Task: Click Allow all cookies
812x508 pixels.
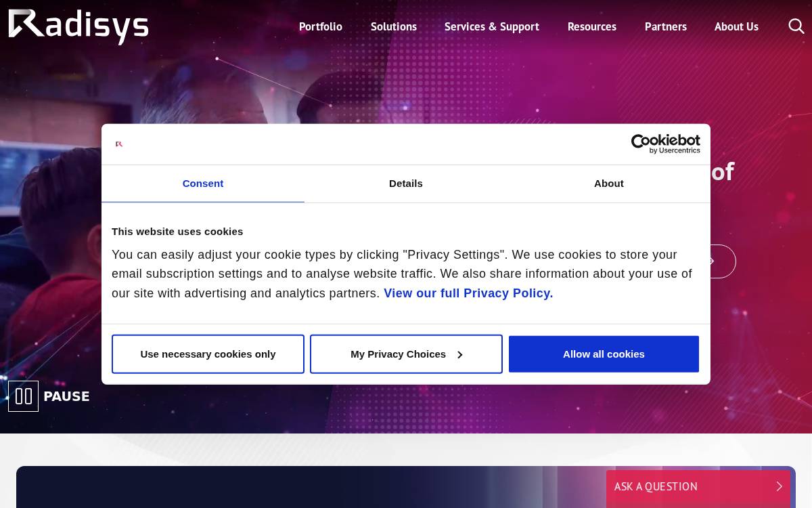Action: click(604, 354)
